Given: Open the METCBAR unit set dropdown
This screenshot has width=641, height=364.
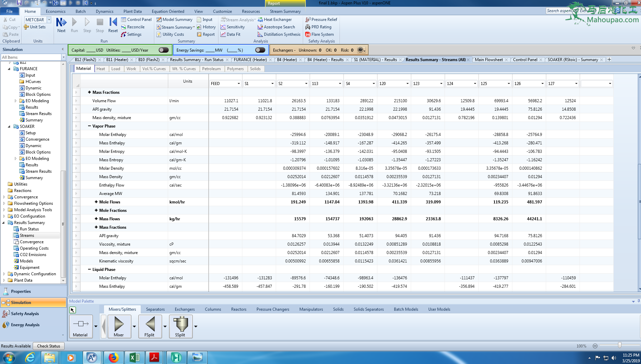Looking at the screenshot, I should point(49,20).
